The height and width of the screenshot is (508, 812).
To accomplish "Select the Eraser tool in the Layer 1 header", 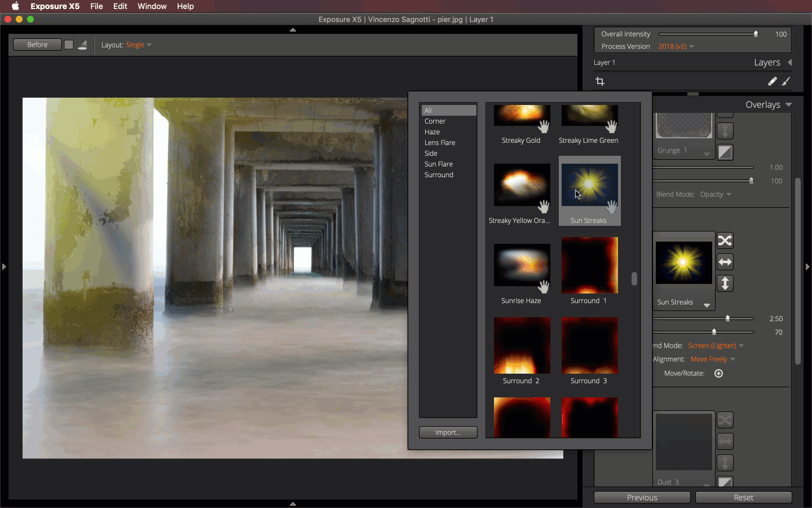I will click(x=773, y=81).
